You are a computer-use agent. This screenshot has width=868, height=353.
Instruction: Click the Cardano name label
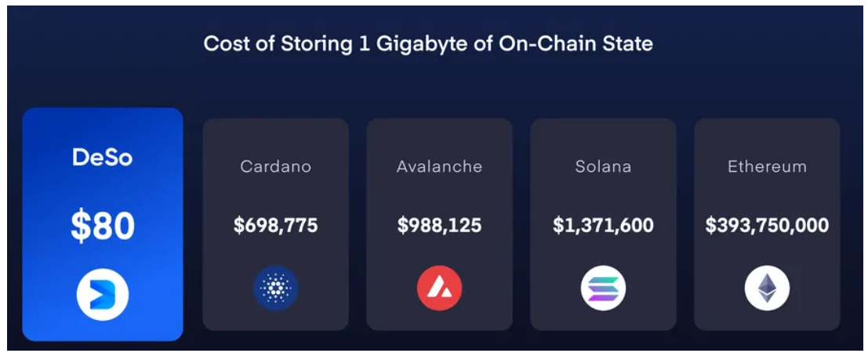pyautogui.click(x=275, y=166)
